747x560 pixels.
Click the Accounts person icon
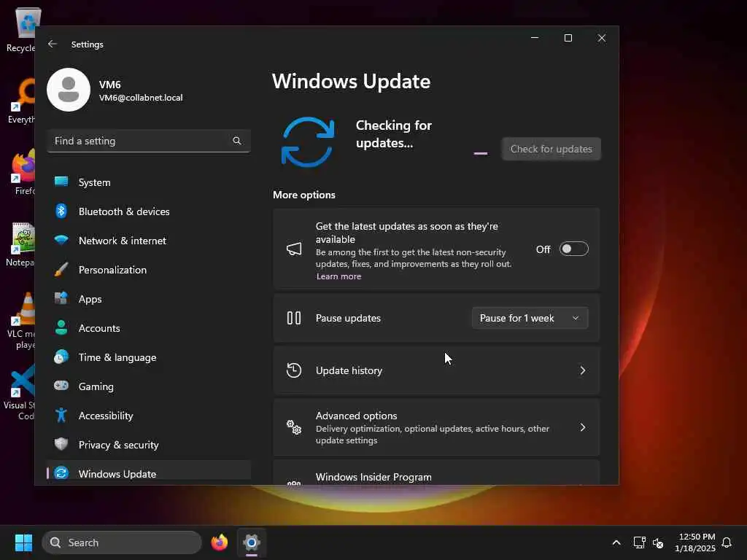pyautogui.click(x=61, y=327)
